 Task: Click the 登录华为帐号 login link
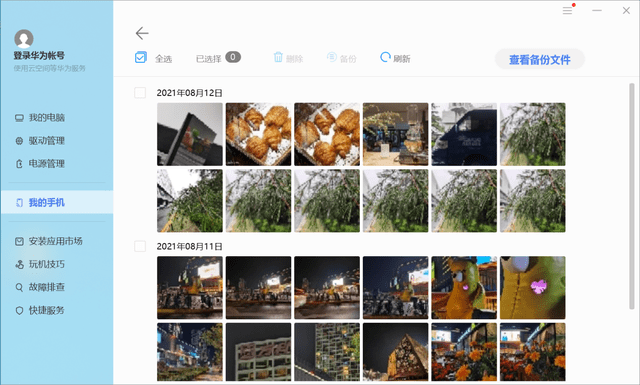39,56
